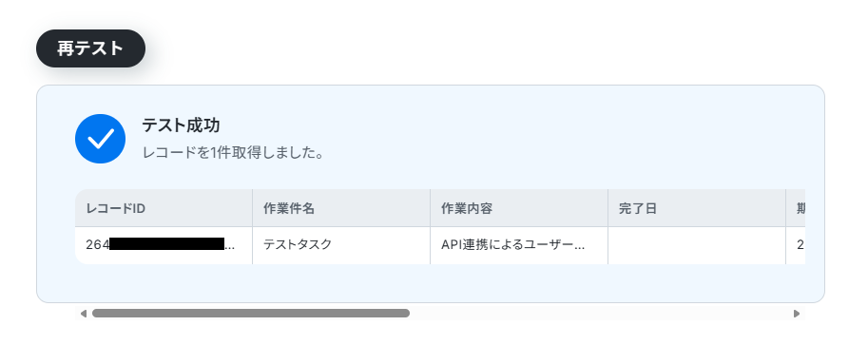Click the right scroll arrow
The width and height of the screenshot is (868, 345).
[797, 314]
